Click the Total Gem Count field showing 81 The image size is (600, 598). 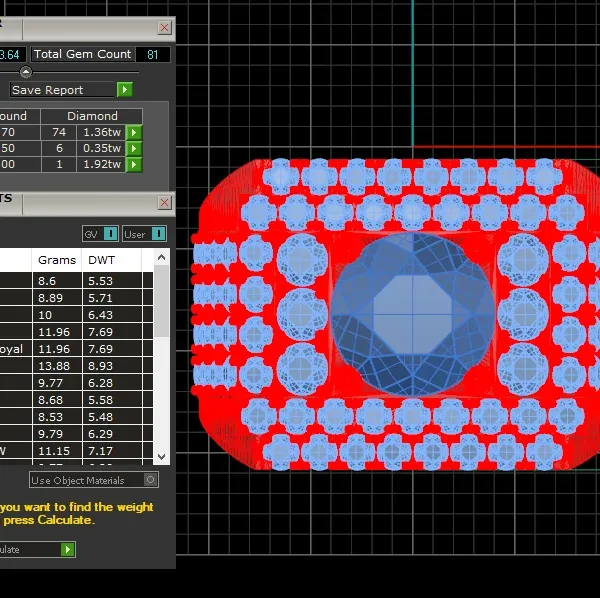click(x=153, y=54)
